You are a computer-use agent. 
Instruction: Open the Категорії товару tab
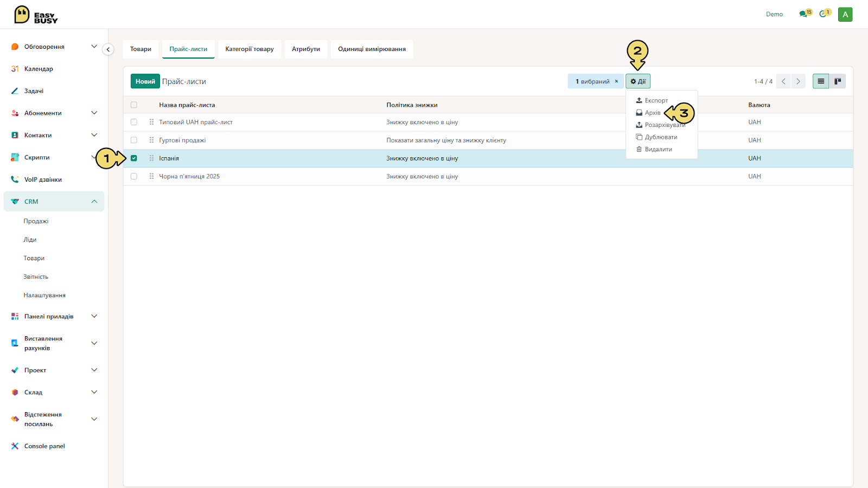pos(250,49)
